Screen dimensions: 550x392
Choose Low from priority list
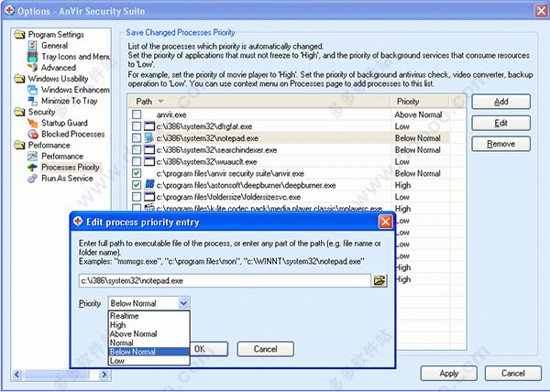[149, 361]
